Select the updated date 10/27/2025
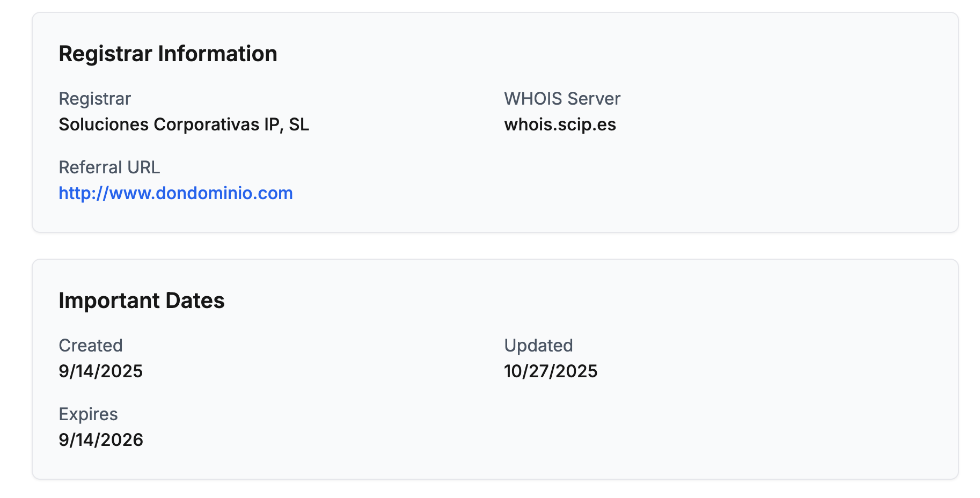The height and width of the screenshot is (498, 980). tap(551, 371)
